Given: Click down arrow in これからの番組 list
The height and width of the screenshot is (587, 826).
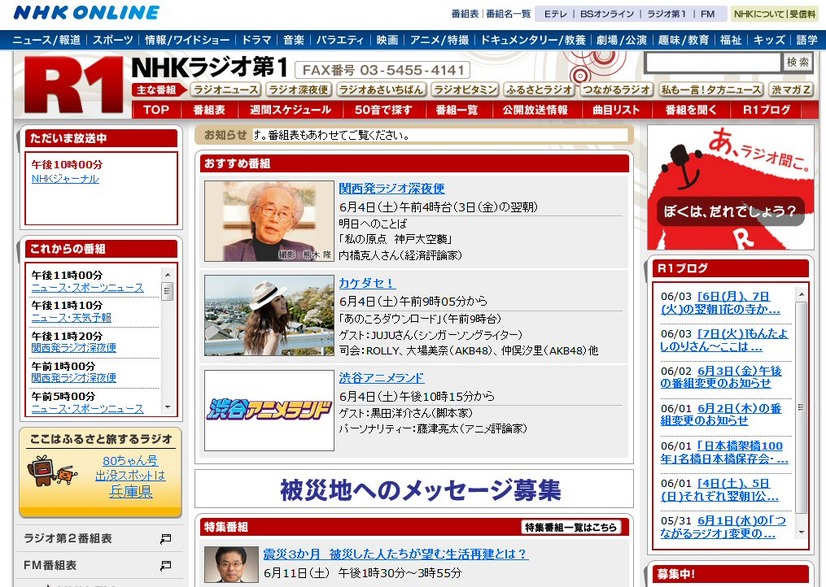Looking at the screenshot, I should point(168,407).
